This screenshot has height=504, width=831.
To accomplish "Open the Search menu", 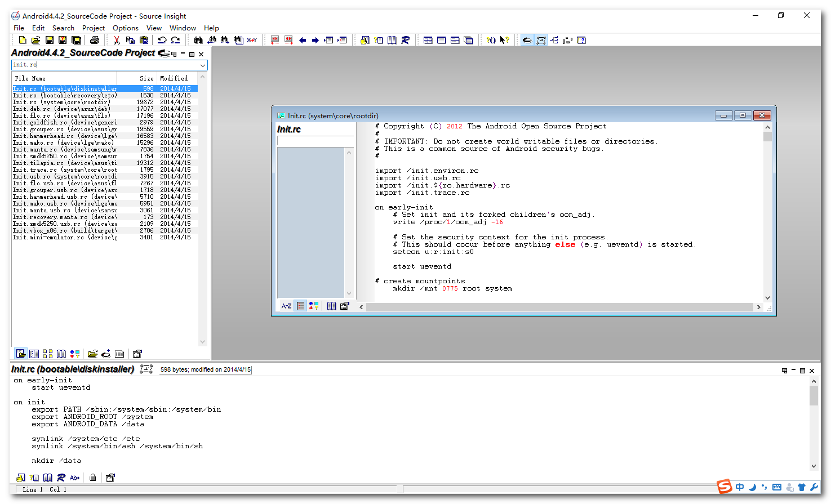I will click(x=63, y=28).
